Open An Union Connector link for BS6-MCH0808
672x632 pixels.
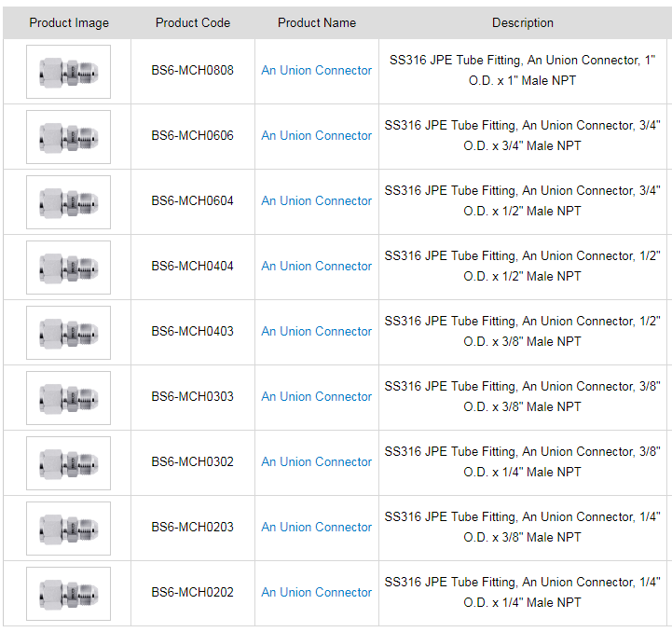pos(316,71)
